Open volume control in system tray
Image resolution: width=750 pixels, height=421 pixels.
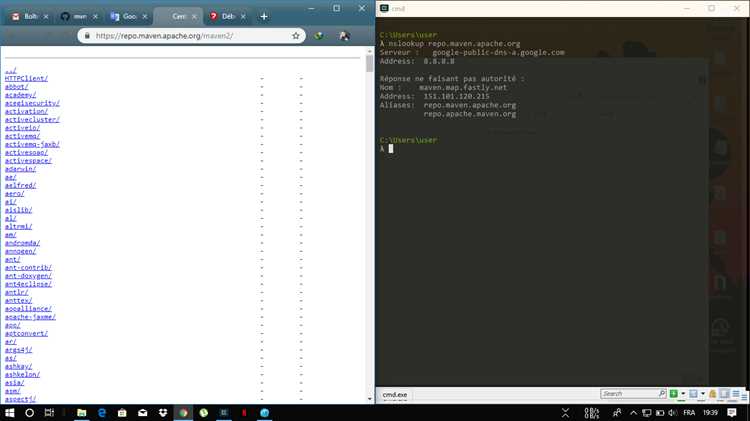click(673, 412)
